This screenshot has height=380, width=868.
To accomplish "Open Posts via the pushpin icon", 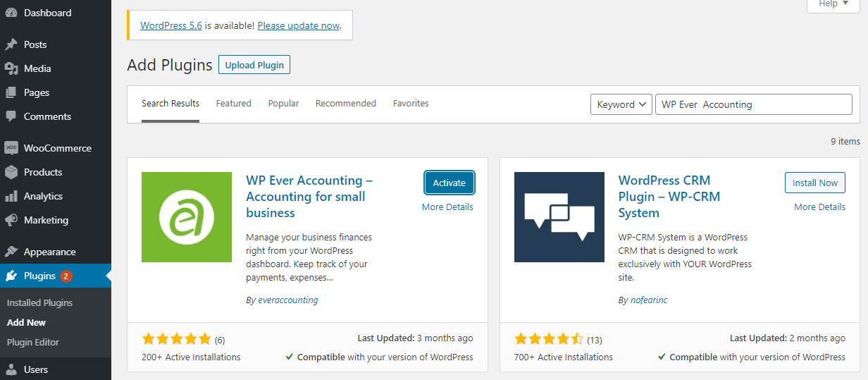I will pos(11,44).
